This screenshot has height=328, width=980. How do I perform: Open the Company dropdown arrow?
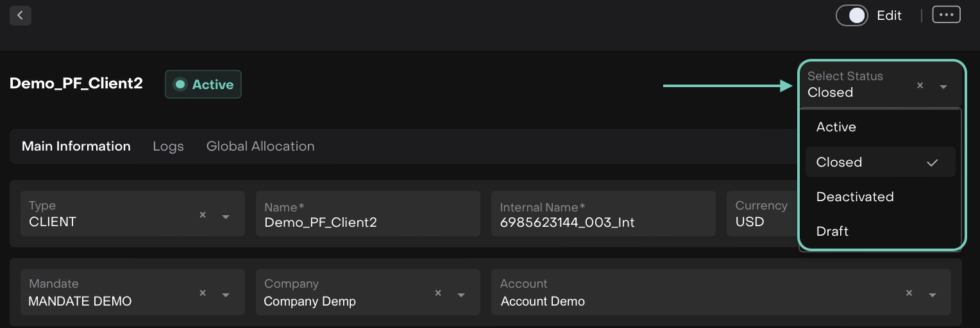(461, 295)
